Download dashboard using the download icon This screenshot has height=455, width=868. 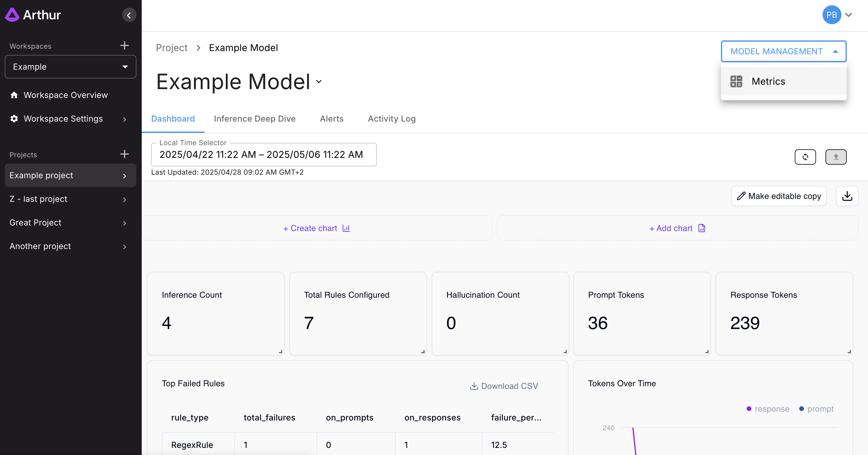point(847,196)
